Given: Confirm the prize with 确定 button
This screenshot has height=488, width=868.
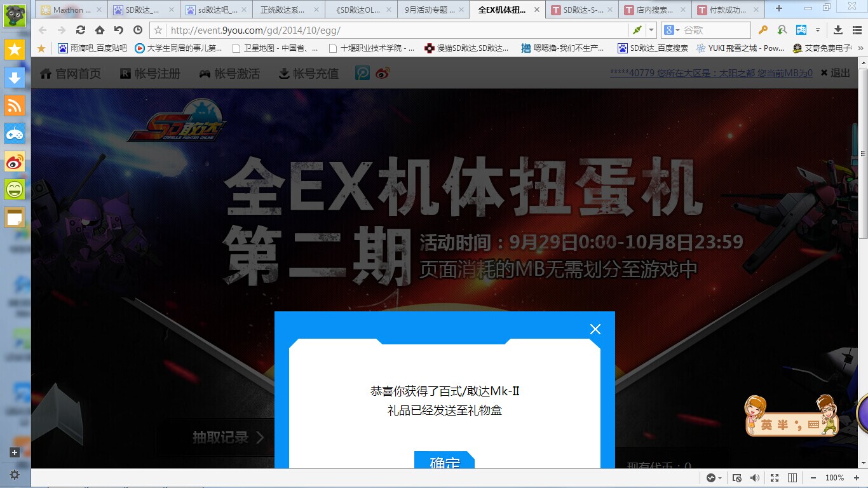Looking at the screenshot, I should tap(444, 461).
